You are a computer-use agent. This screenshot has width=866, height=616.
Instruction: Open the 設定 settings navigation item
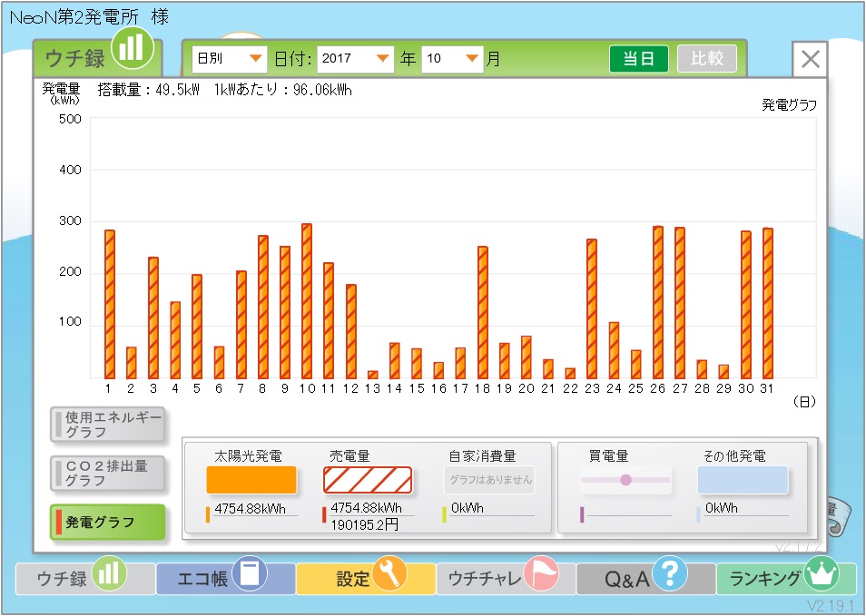coord(366,579)
